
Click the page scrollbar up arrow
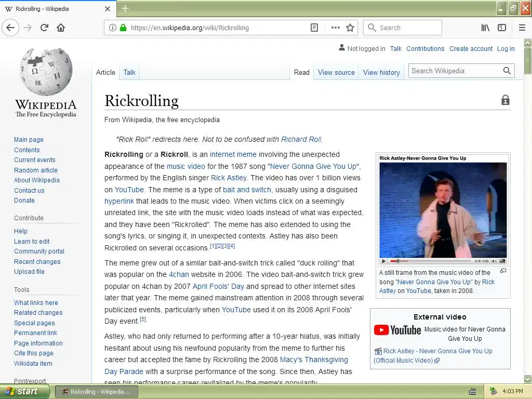tap(528, 43)
